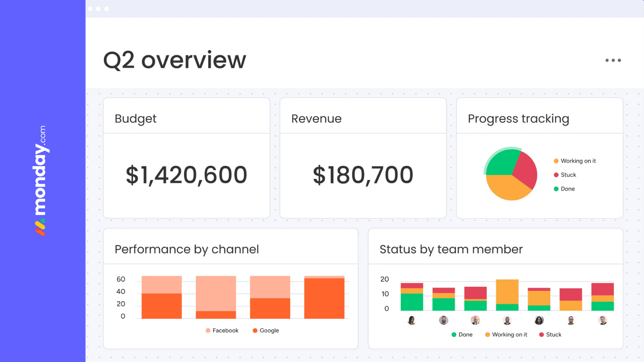This screenshot has height=362, width=644.
Task: Click the orange Google legend dot
Action: point(255,330)
